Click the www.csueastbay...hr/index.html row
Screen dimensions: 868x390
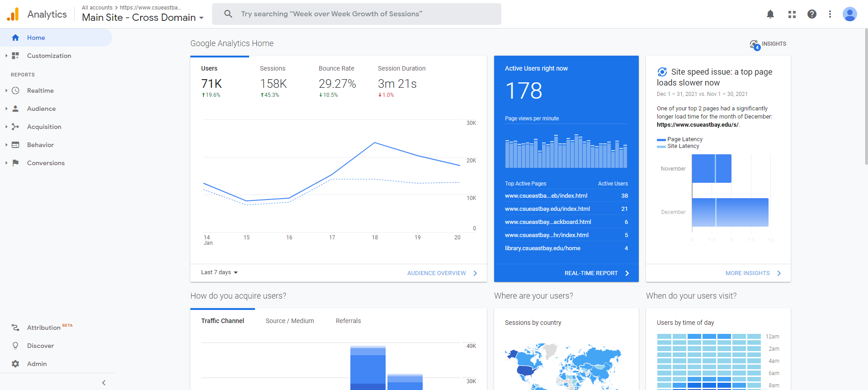[566, 235]
